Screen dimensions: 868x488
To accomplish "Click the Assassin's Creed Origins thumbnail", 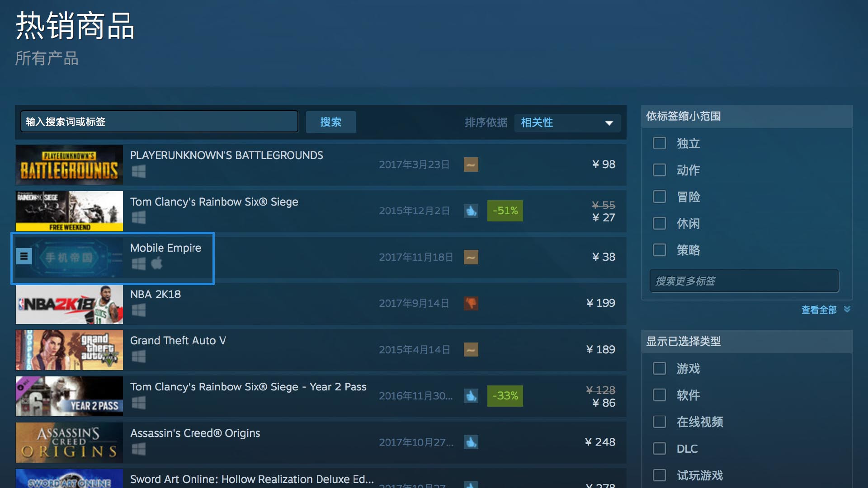I will click(x=69, y=442).
